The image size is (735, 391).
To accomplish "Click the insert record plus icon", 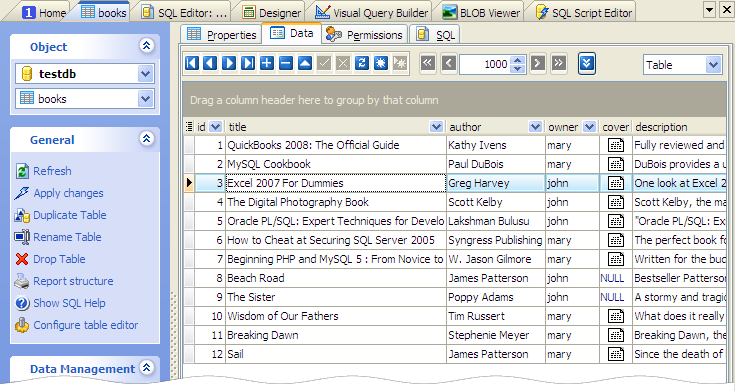I will click(x=267, y=63).
